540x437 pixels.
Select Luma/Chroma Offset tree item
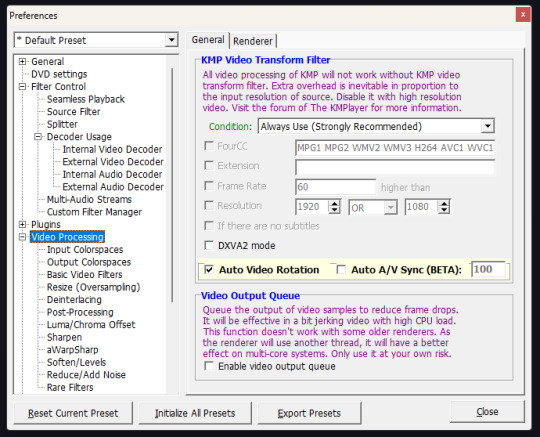(x=91, y=325)
